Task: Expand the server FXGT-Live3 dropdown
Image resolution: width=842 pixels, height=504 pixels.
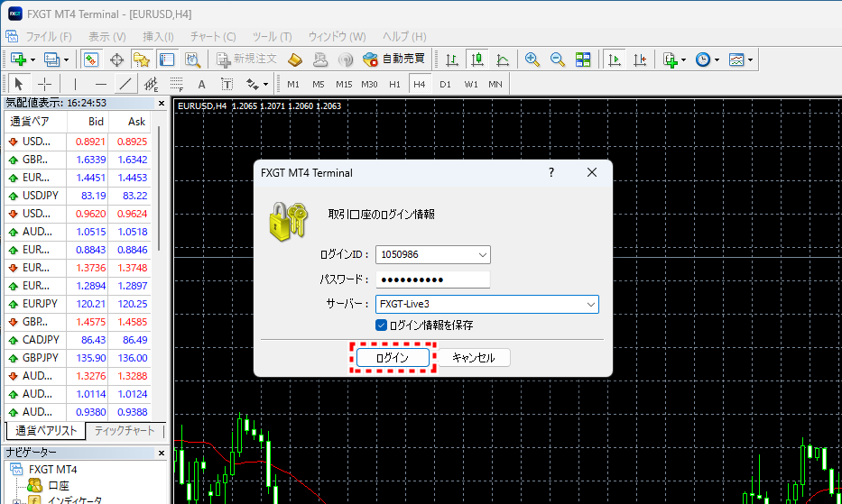Action: (590, 305)
